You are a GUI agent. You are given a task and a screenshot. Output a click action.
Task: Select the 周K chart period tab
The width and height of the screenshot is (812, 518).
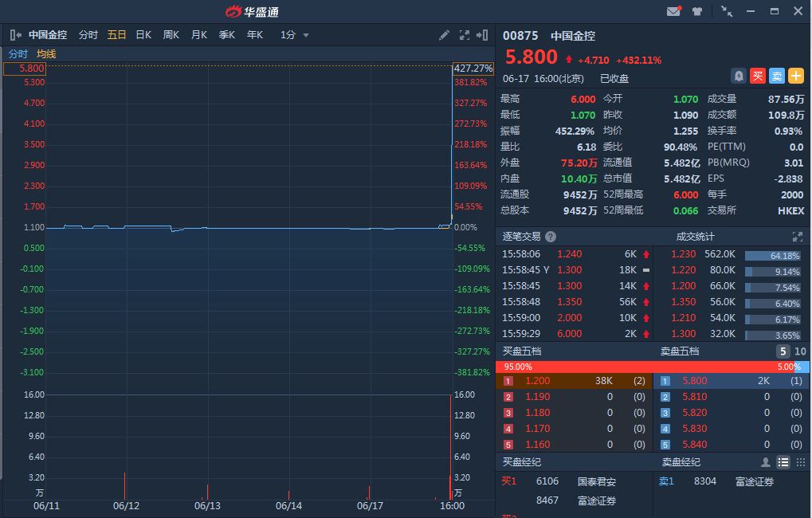point(171,35)
